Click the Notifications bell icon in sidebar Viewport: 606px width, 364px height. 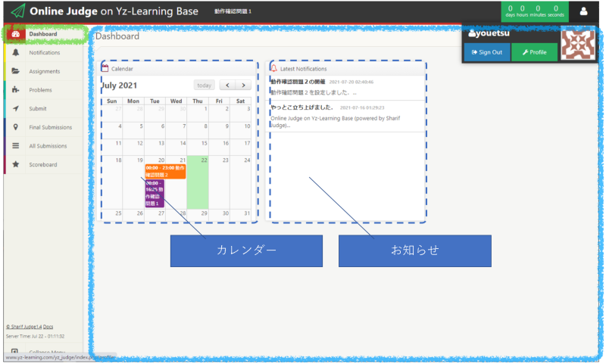15,52
